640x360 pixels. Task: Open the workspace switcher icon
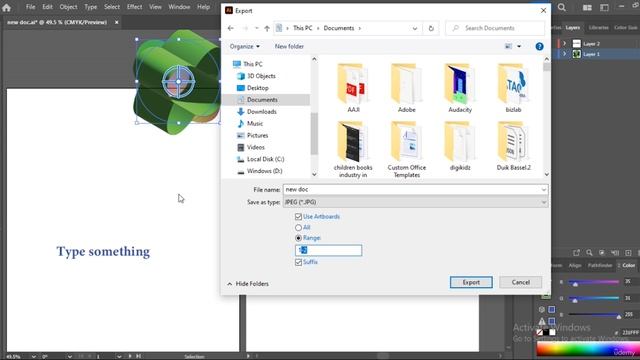click(604, 7)
